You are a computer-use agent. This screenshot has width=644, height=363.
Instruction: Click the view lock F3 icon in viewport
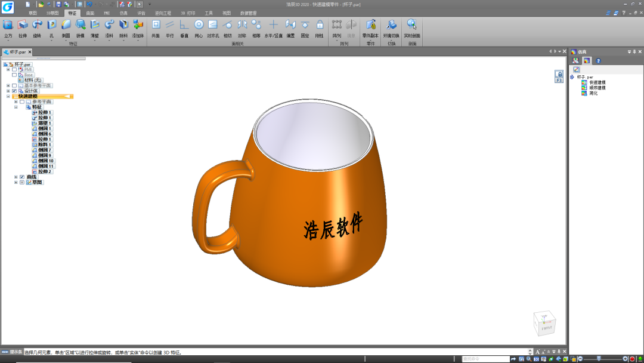pos(559,76)
